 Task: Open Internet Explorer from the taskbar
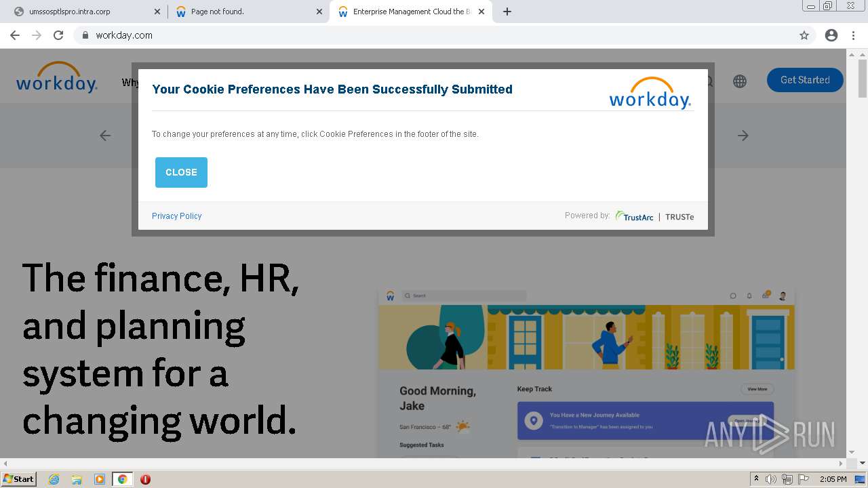tap(54, 479)
